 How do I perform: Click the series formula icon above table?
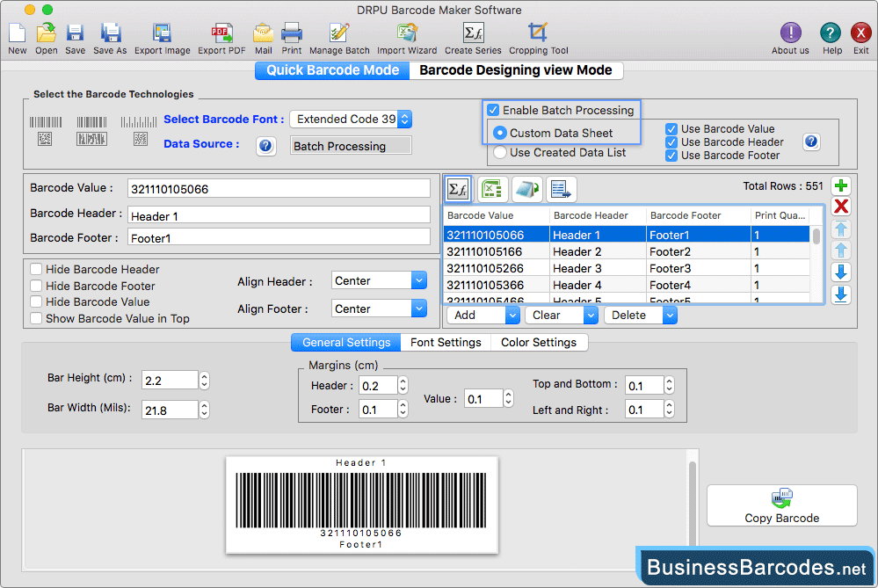tap(458, 189)
